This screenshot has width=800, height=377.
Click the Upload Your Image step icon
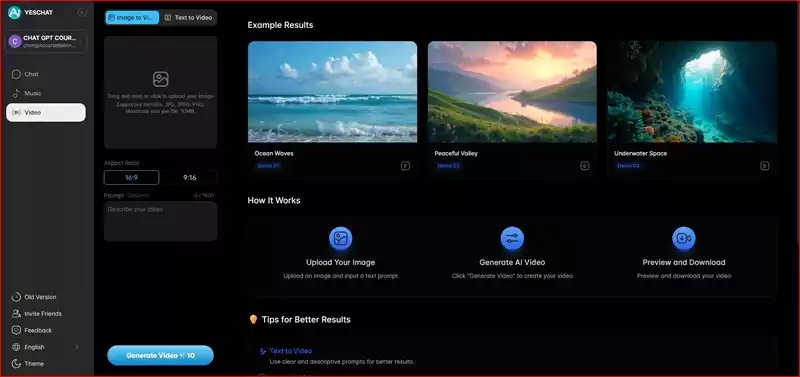tap(341, 238)
